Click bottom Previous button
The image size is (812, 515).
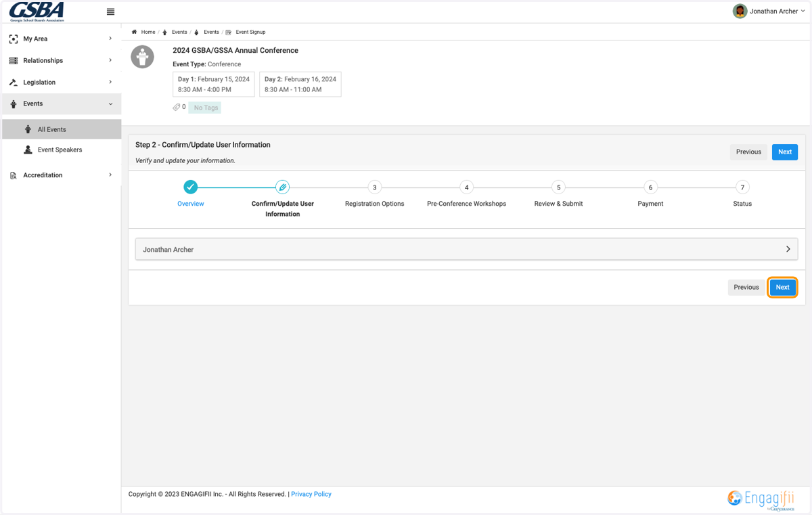point(746,288)
